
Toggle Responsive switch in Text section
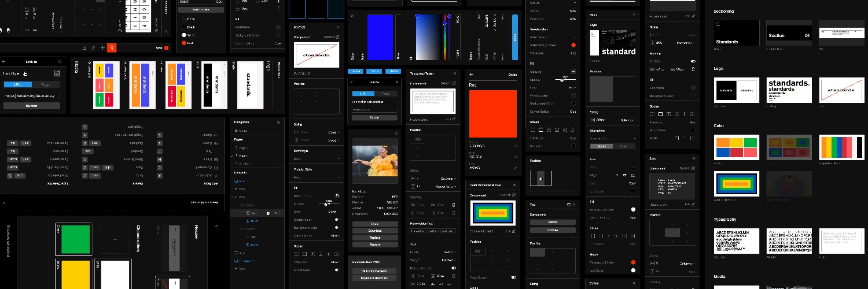pos(453,268)
